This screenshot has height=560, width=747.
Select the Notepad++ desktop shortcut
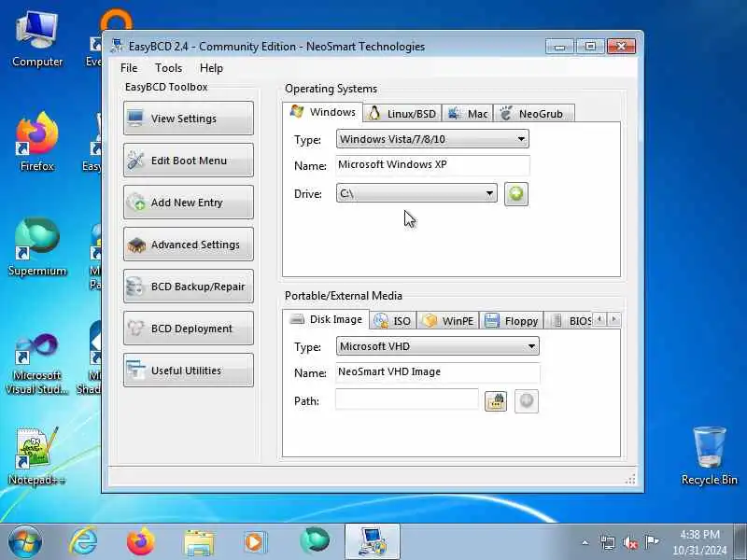(37, 456)
